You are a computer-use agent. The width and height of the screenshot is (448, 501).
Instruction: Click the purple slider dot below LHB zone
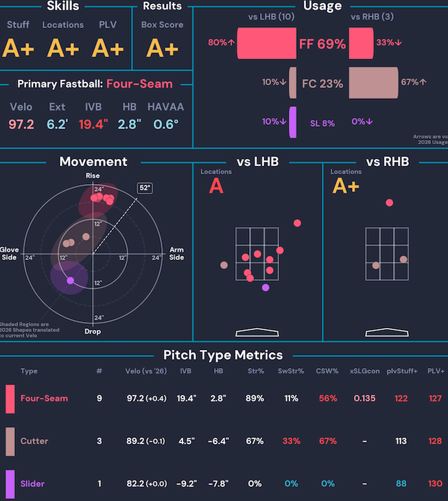266,288
